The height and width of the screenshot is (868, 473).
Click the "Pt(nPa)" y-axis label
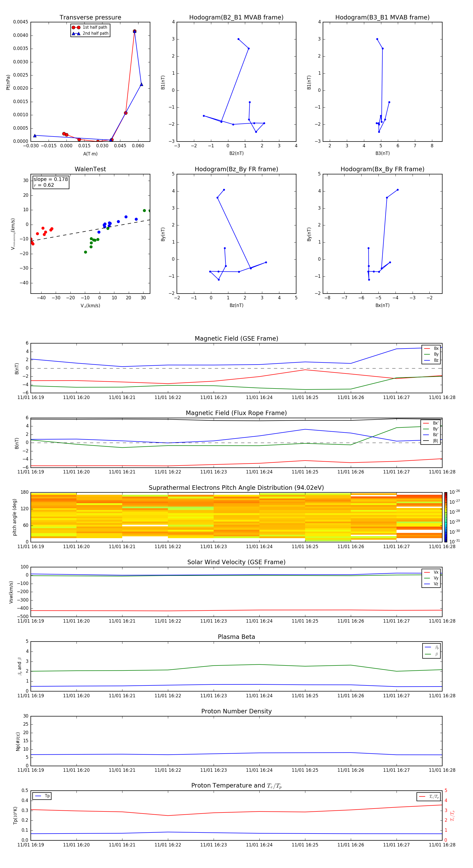coord(8,82)
